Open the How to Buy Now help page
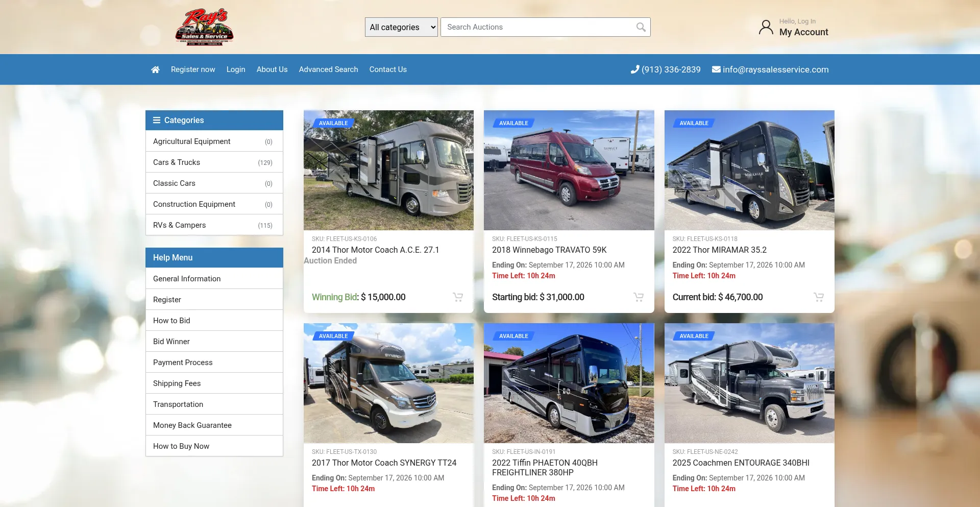 point(214,446)
